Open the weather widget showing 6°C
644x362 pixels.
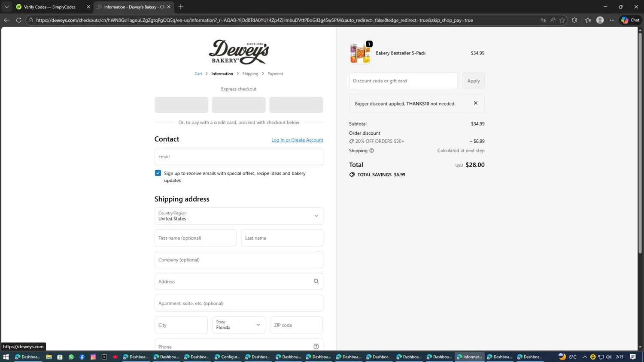coord(567,357)
